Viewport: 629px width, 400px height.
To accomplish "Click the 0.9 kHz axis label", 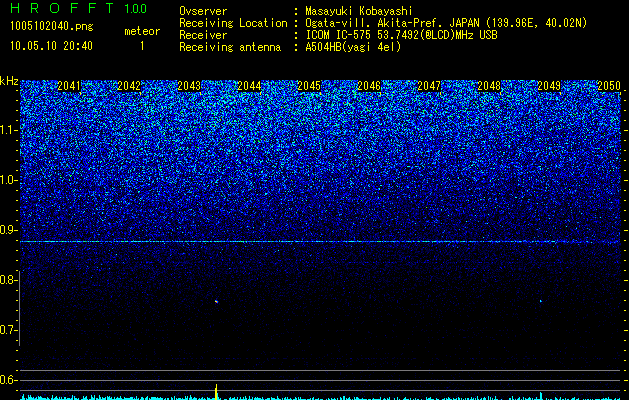I will 8,230.
